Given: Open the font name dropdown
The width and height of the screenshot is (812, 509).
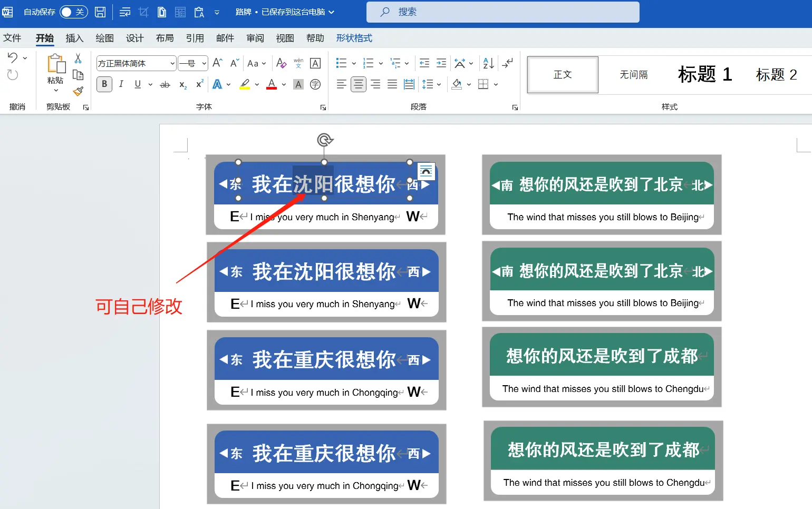Looking at the screenshot, I should [x=172, y=64].
